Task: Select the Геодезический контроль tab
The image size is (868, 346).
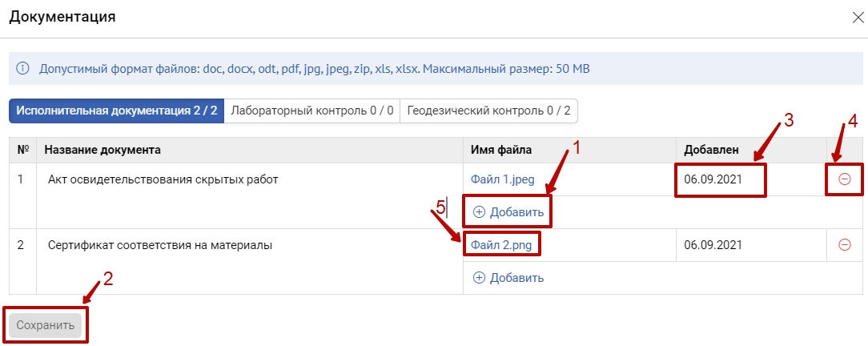Action: click(488, 111)
